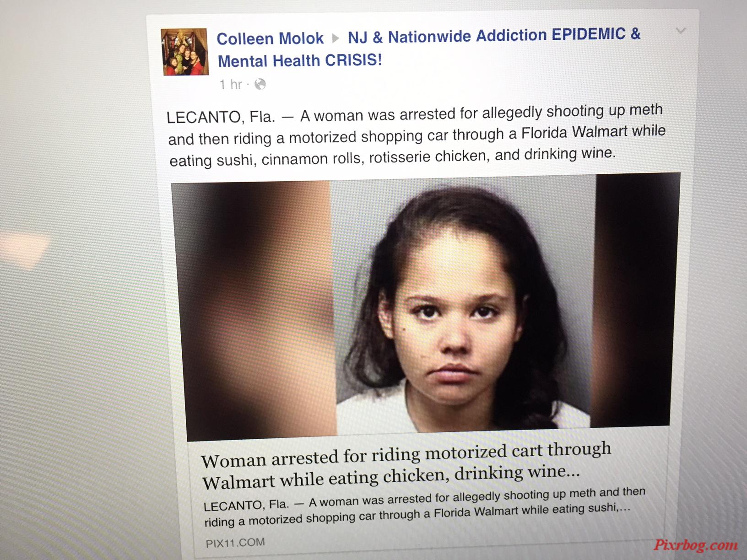Click the PIX11.COM source link
The image size is (747, 560).
235,543
